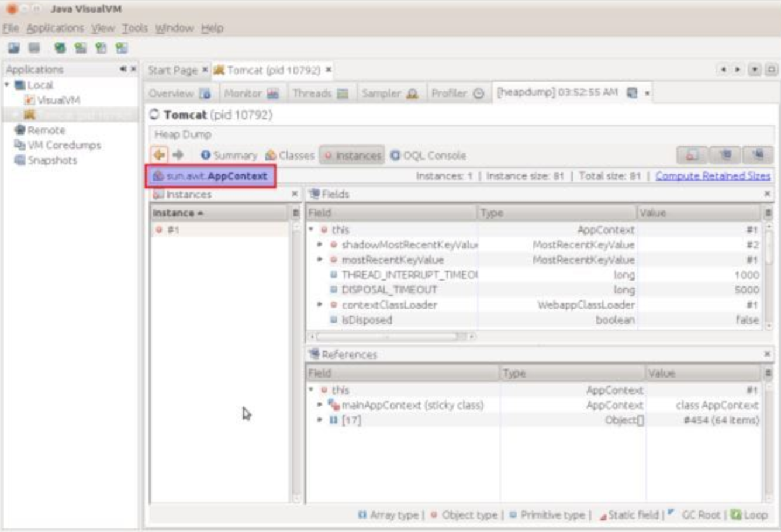Click the fourth green add-host icon in main toolbar

coord(81,48)
